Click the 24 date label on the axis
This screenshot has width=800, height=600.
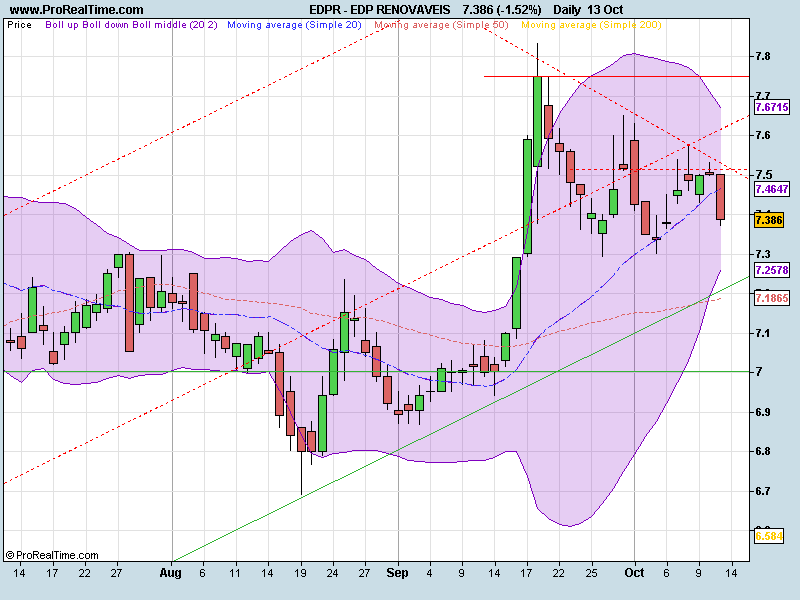point(332,573)
